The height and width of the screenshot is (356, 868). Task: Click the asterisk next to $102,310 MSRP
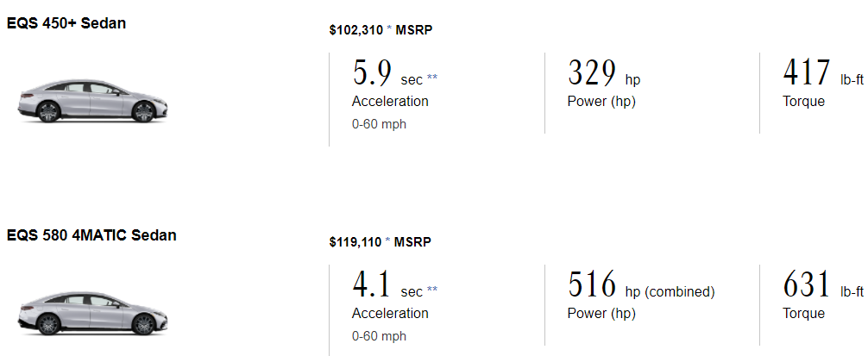pyautogui.click(x=388, y=29)
